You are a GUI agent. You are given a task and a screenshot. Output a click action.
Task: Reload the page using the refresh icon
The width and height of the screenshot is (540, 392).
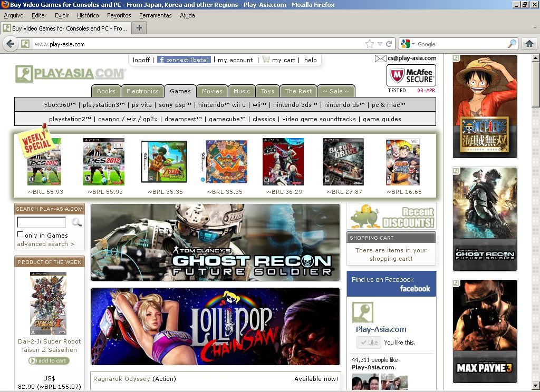tap(389, 44)
